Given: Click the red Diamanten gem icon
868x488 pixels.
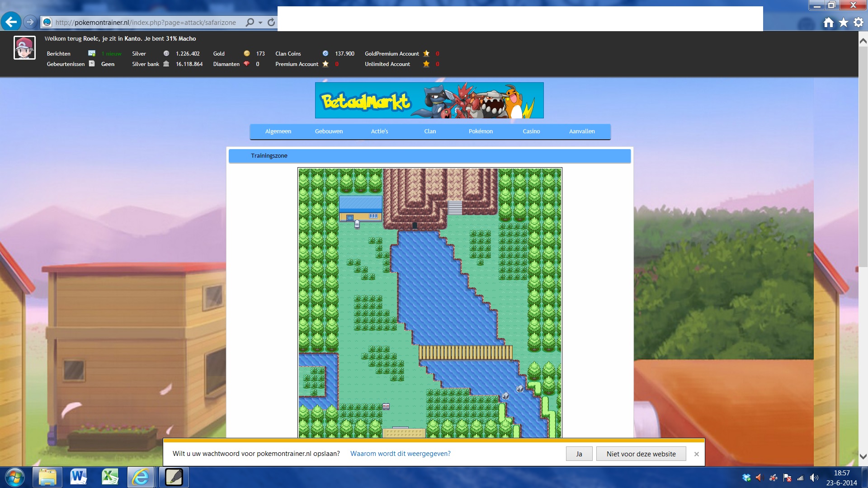Looking at the screenshot, I should (x=247, y=64).
